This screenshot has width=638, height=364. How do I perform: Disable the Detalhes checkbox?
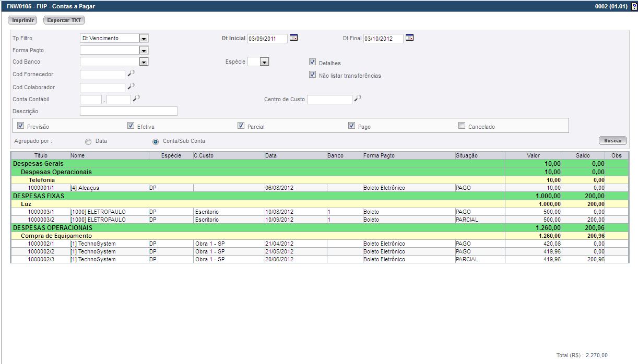click(x=312, y=61)
